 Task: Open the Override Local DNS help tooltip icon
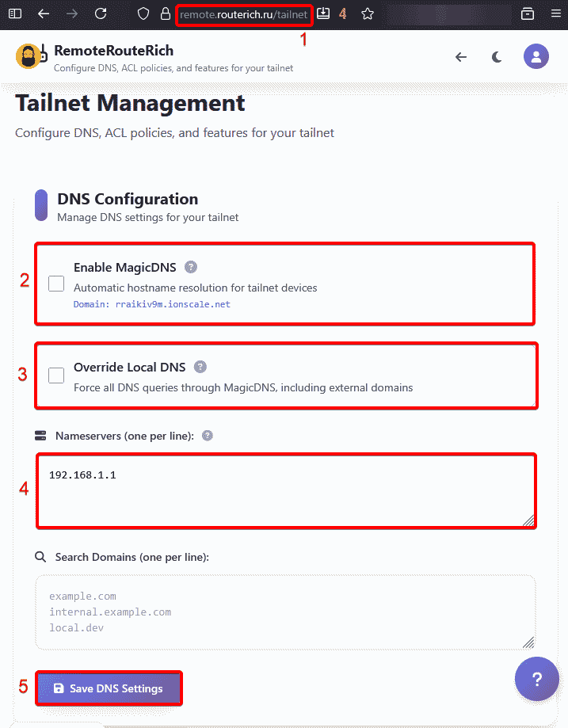point(200,367)
